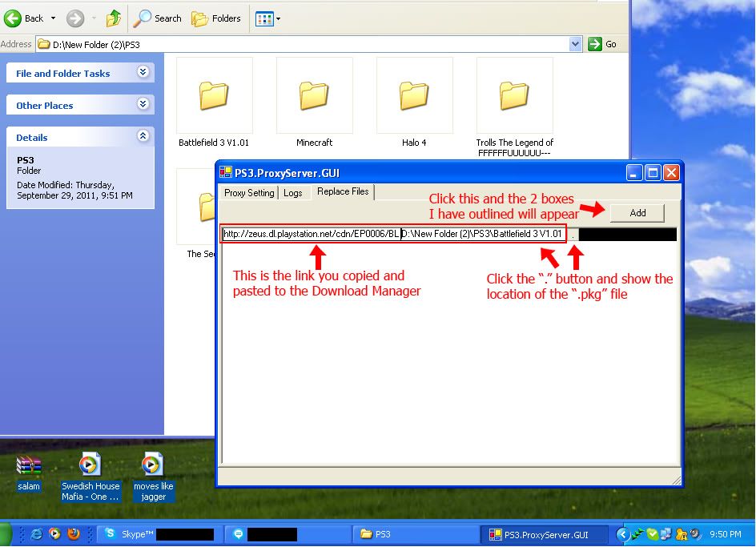The height and width of the screenshot is (547, 756).
Task: Open the Back button history dropdown arrow
Action: (x=53, y=18)
